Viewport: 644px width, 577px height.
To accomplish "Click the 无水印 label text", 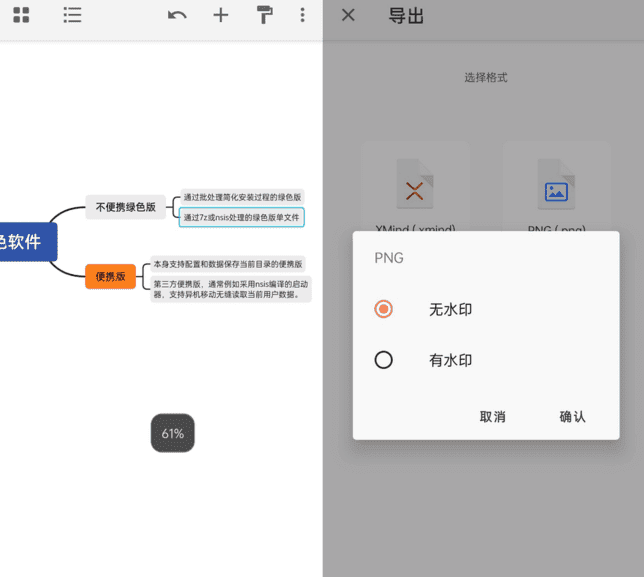I will coord(451,309).
